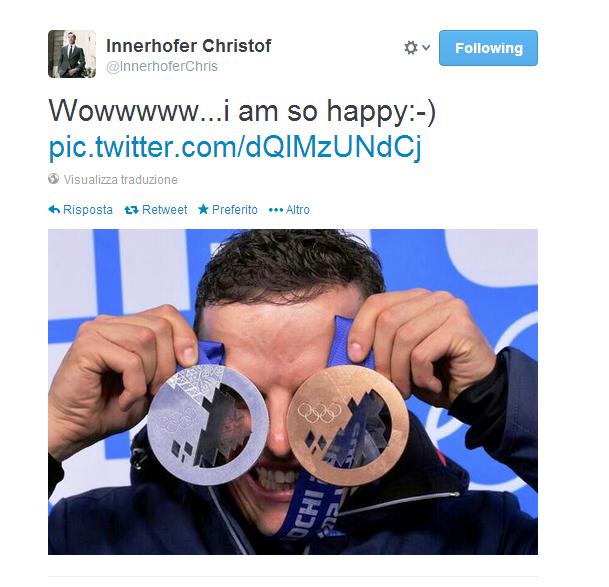The image size is (609, 587).
Task: Click the Preferito star icon
Action: coord(204,209)
